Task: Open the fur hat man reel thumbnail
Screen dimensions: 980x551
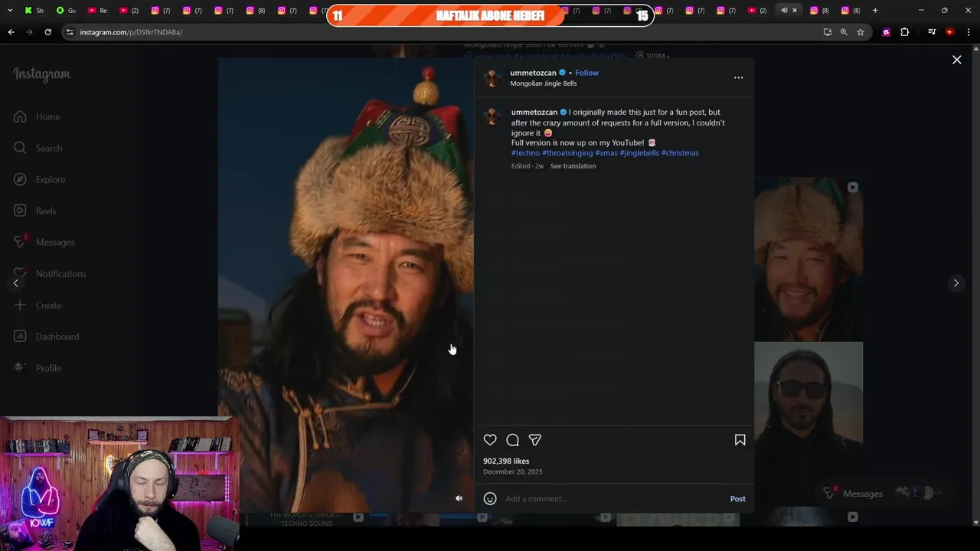Action: [x=808, y=259]
